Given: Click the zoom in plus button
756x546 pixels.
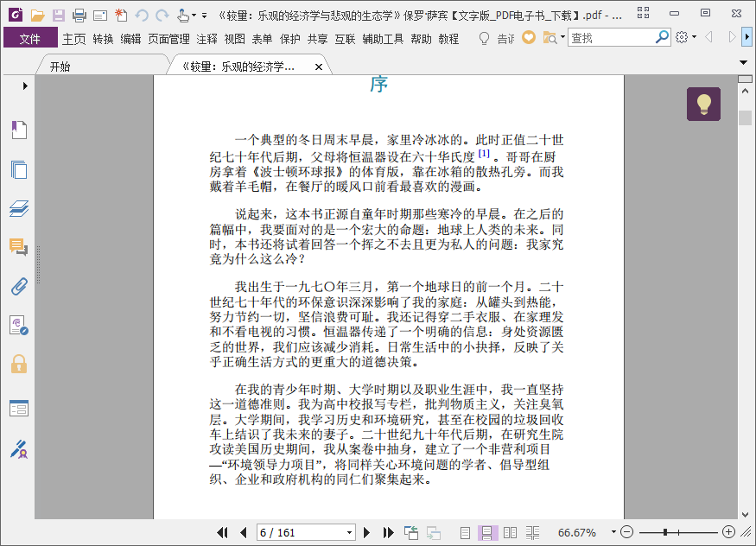Looking at the screenshot, I should pyautogui.click(x=728, y=532).
